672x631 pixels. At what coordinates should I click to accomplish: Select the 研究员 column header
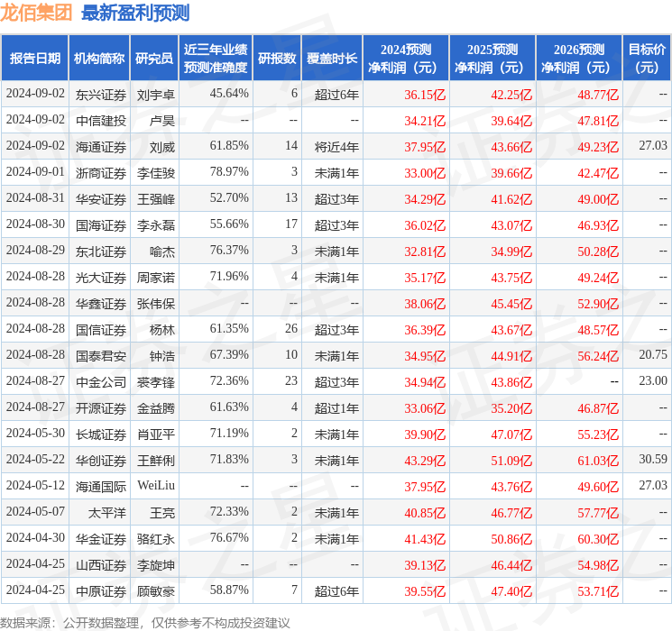click(x=154, y=59)
